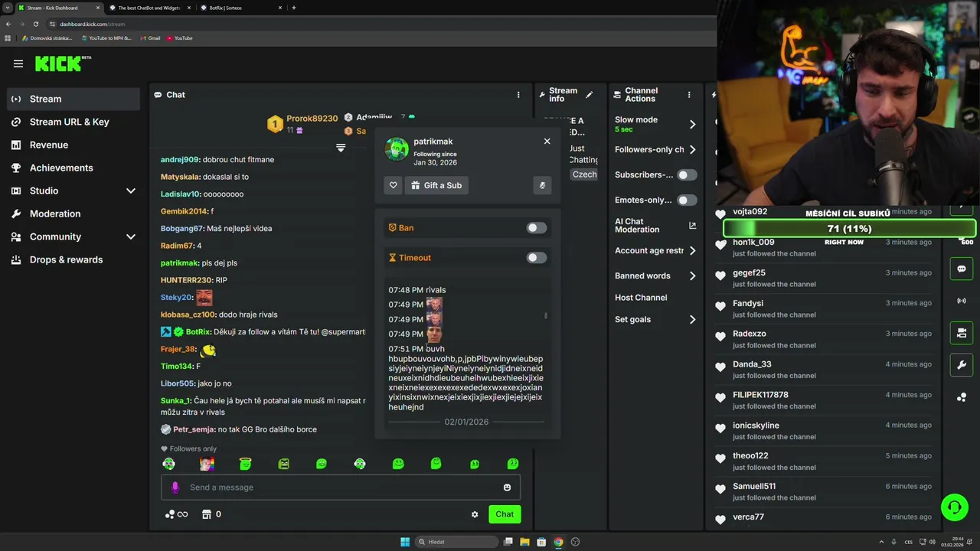The image size is (980, 551).
Task: Open Followers-only chat settings chevron
Action: pyautogui.click(x=692, y=149)
